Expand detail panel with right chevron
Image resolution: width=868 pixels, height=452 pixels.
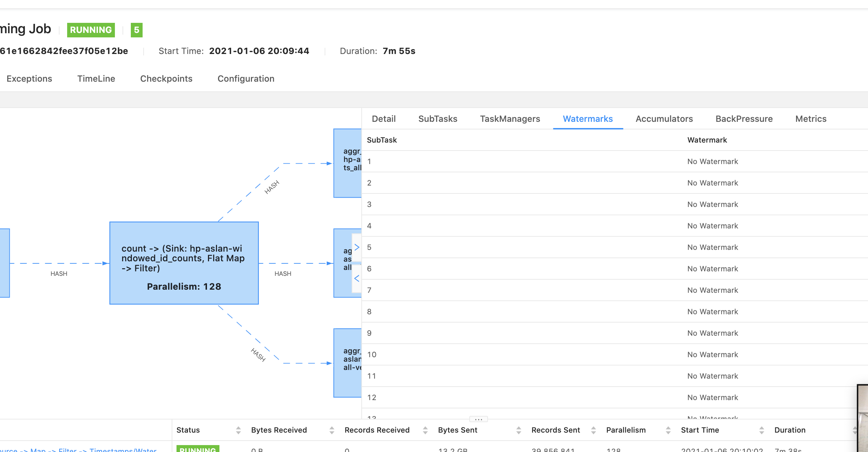click(x=357, y=247)
